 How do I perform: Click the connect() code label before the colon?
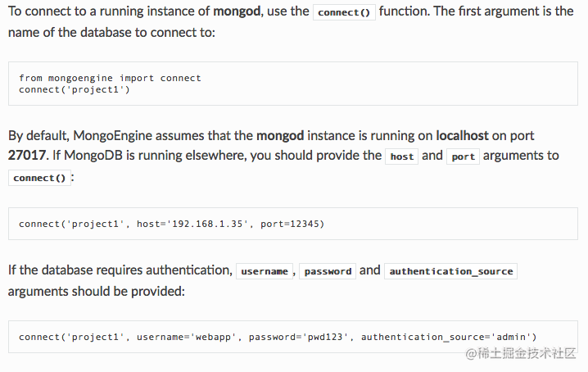click(39, 178)
